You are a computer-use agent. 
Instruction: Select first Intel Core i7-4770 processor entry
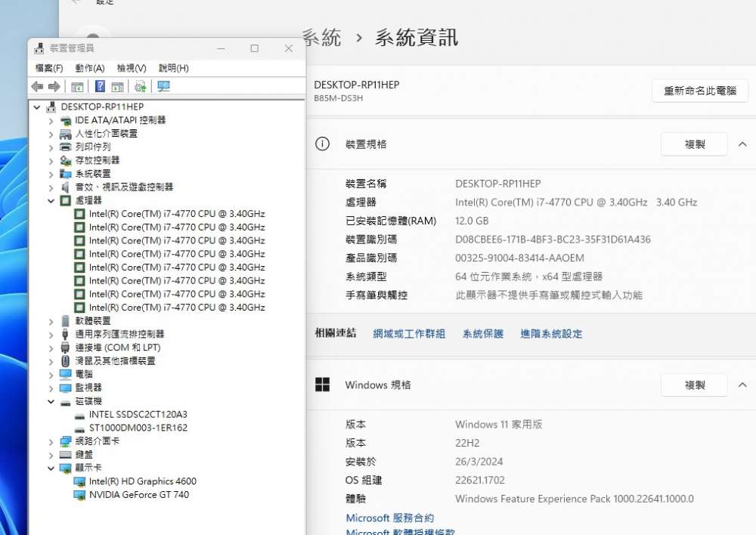click(177, 214)
